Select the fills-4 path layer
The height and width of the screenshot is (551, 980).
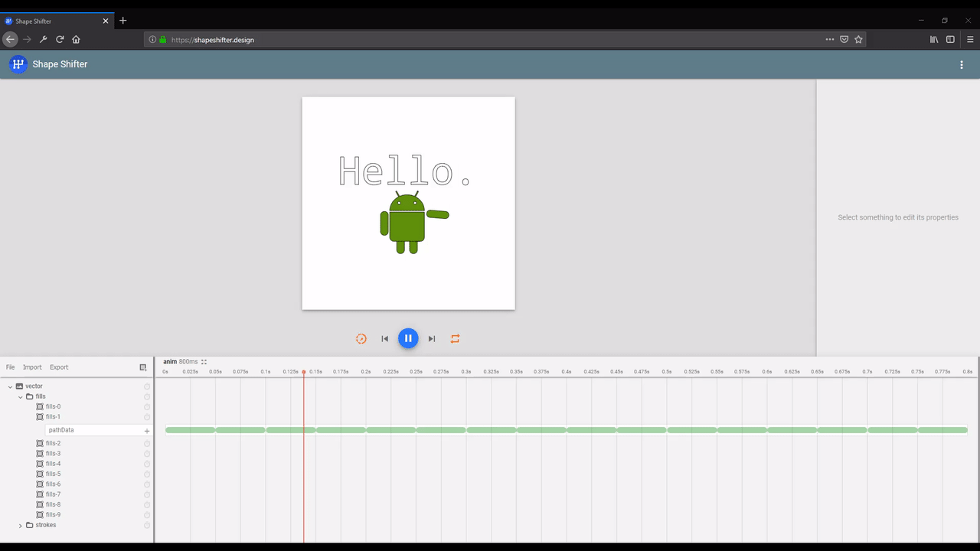pos(53,464)
